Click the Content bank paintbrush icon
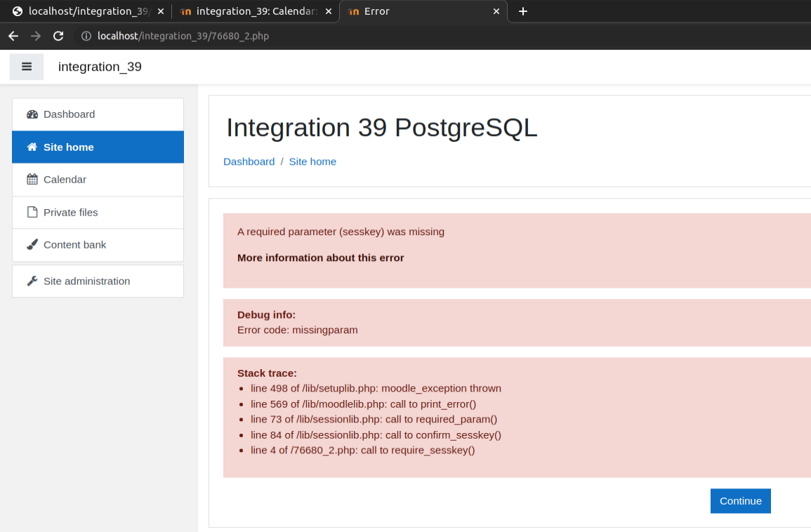Viewport: 811px width, 532px height. pos(32,244)
